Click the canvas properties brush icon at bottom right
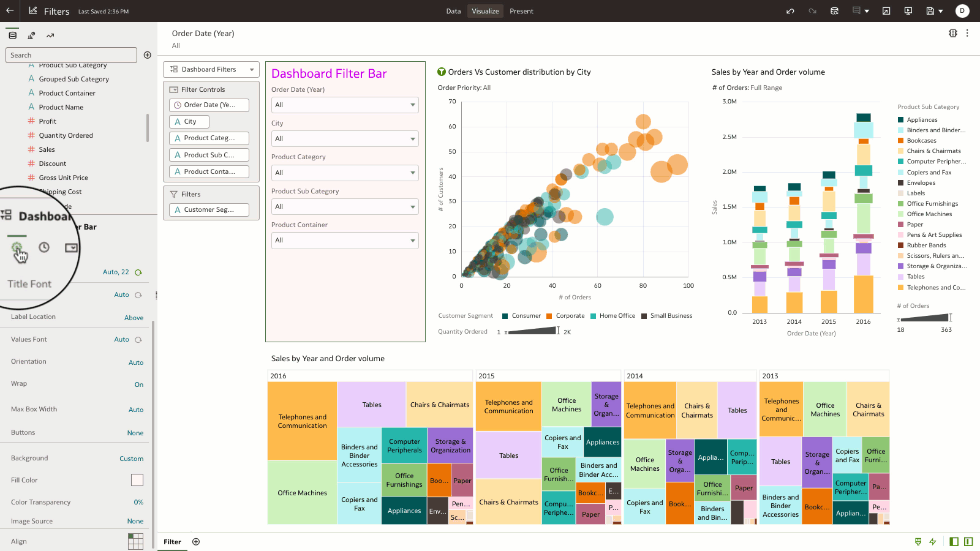 click(x=918, y=542)
